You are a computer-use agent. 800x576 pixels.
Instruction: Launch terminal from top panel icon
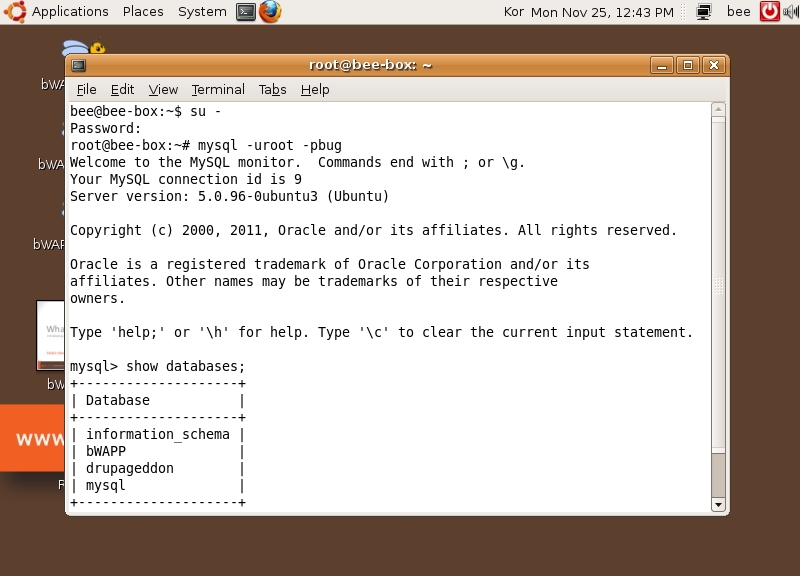pyautogui.click(x=246, y=11)
